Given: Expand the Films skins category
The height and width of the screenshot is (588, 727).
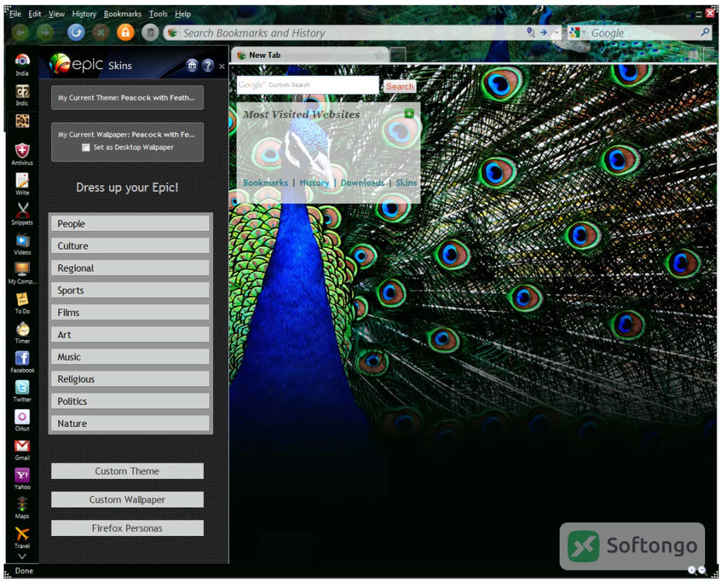Looking at the screenshot, I should coord(130,313).
